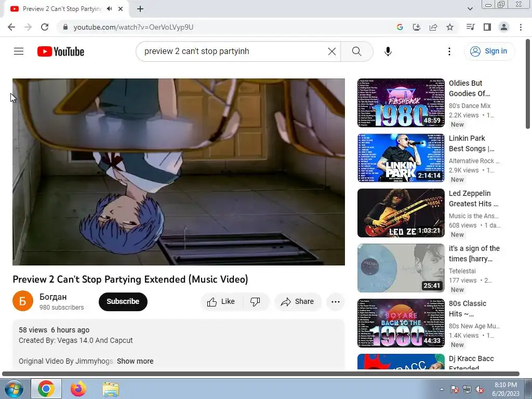Bookmark this tab with star

(x=450, y=27)
